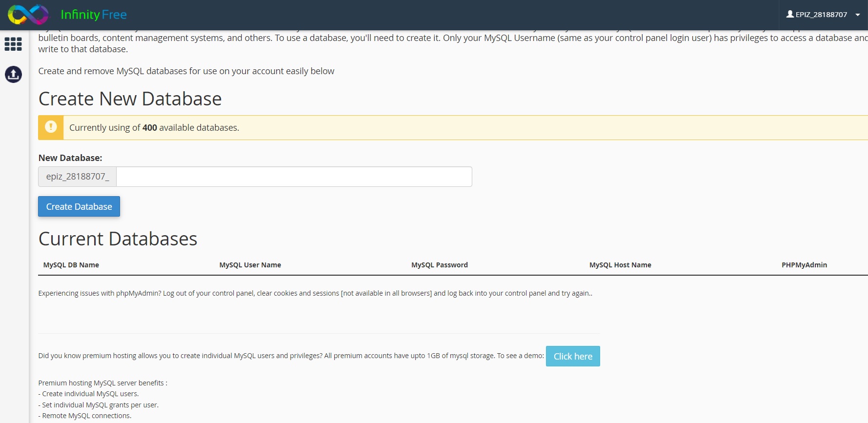Click the 'Current Databases' heading

[118, 239]
